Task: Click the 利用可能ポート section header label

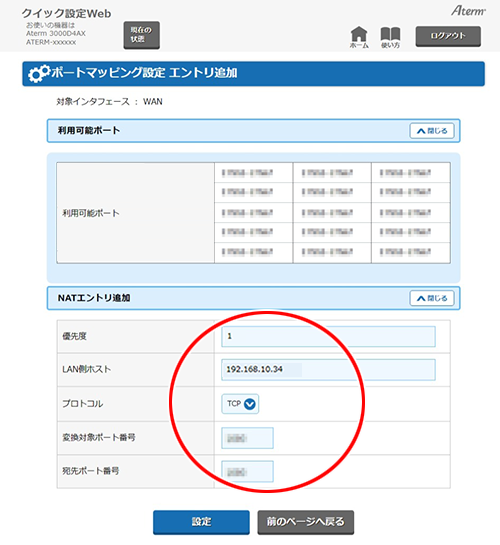Action: (x=89, y=131)
